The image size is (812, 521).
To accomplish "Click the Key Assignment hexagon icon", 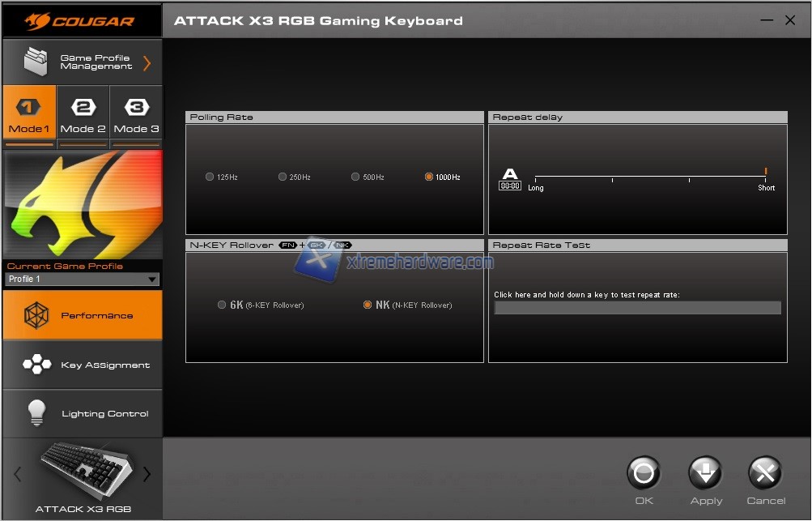I will (x=36, y=365).
